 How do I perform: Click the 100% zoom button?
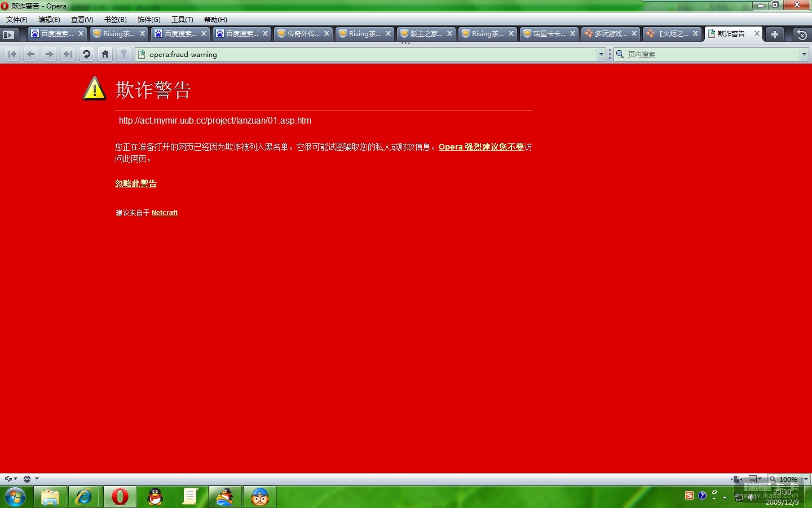pos(784,479)
